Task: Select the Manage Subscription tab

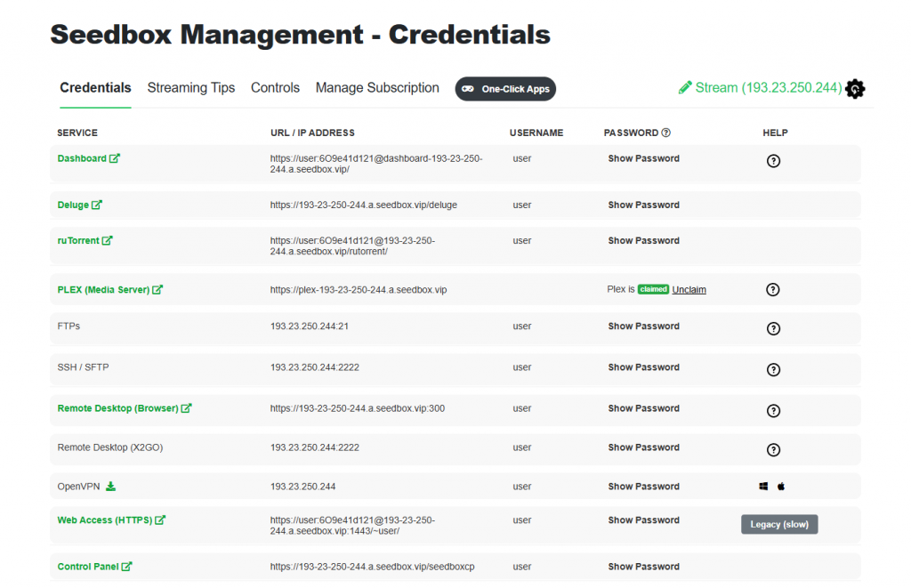Action: pos(377,88)
